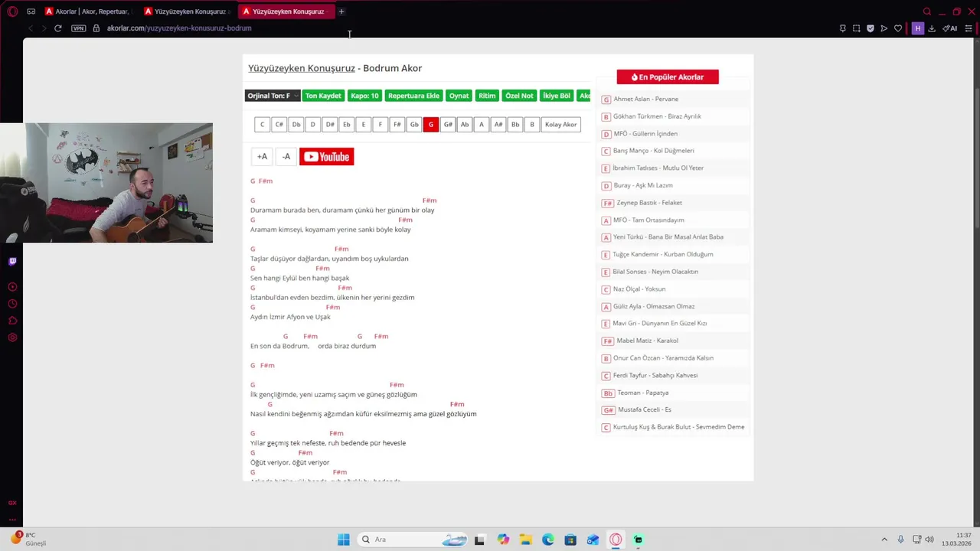Open GX Control icon at sidebar bottom
Screen dimensions: 980x551
coord(12,503)
